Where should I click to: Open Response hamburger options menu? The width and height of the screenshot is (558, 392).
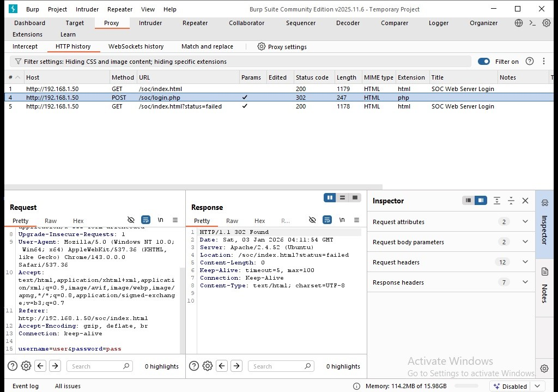coord(356,220)
